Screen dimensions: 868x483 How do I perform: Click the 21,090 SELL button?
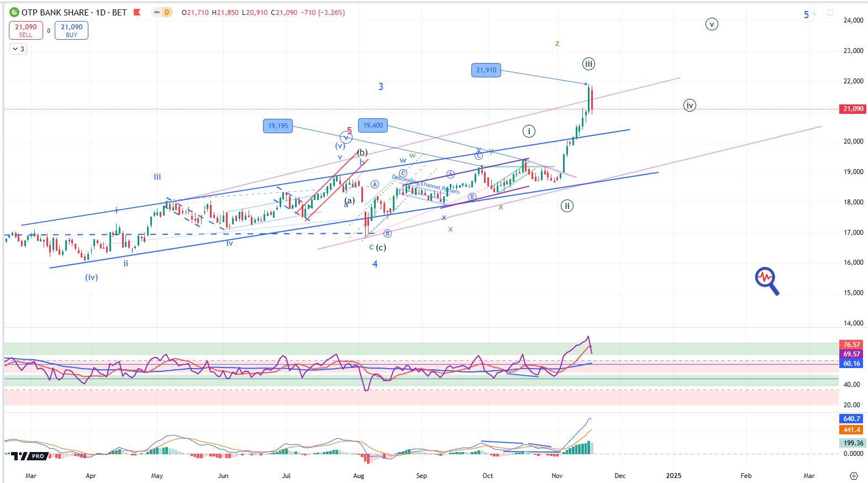(x=25, y=30)
